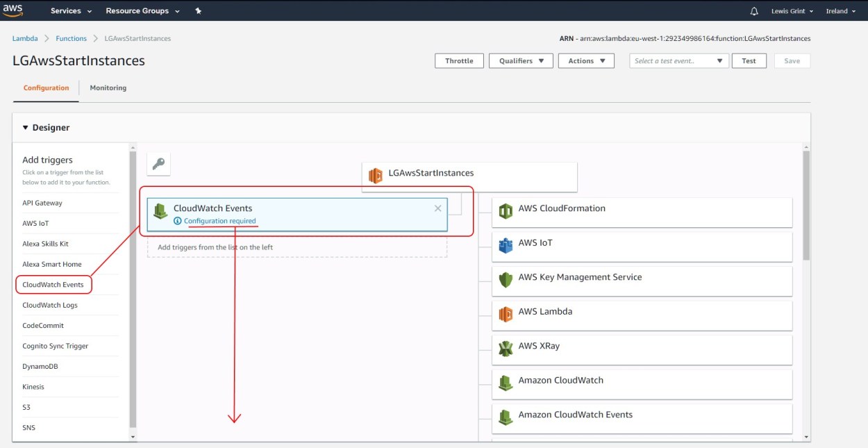Click the Amazon CloudWatch Events resource icon

click(506, 417)
